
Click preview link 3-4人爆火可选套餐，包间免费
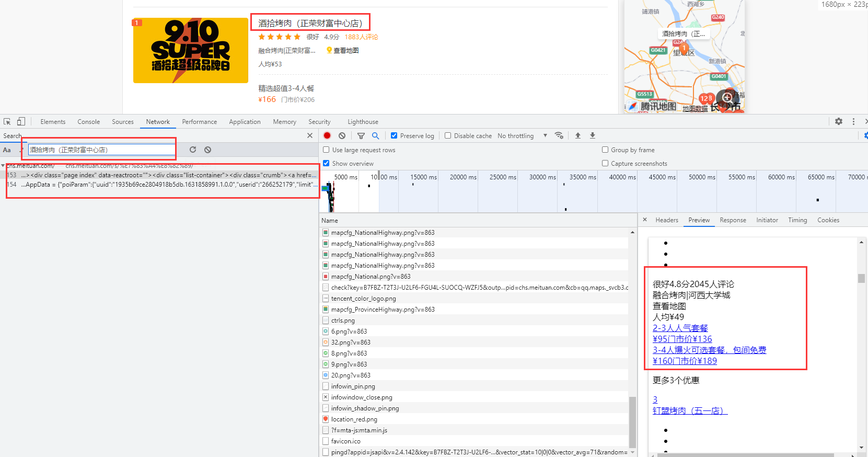[710, 350]
